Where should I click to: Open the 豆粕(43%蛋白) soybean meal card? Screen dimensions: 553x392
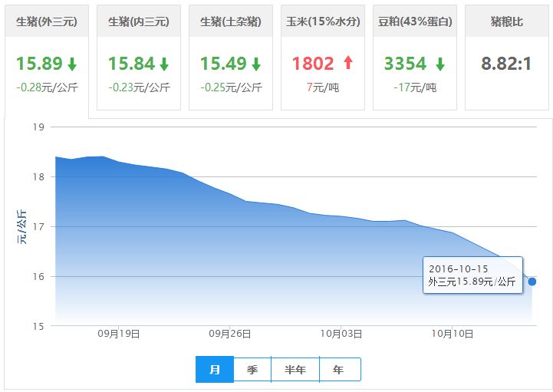(415, 22)
